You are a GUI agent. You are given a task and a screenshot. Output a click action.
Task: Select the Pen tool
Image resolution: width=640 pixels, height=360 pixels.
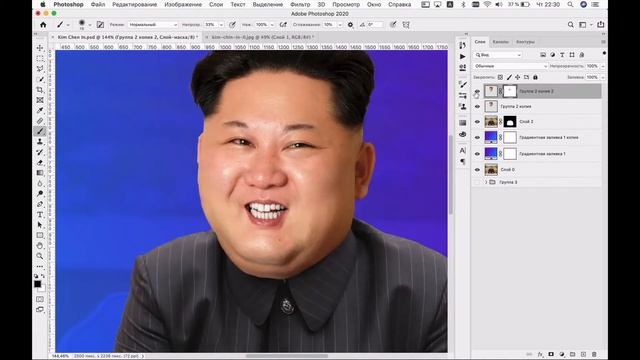[x=40, y=204]
